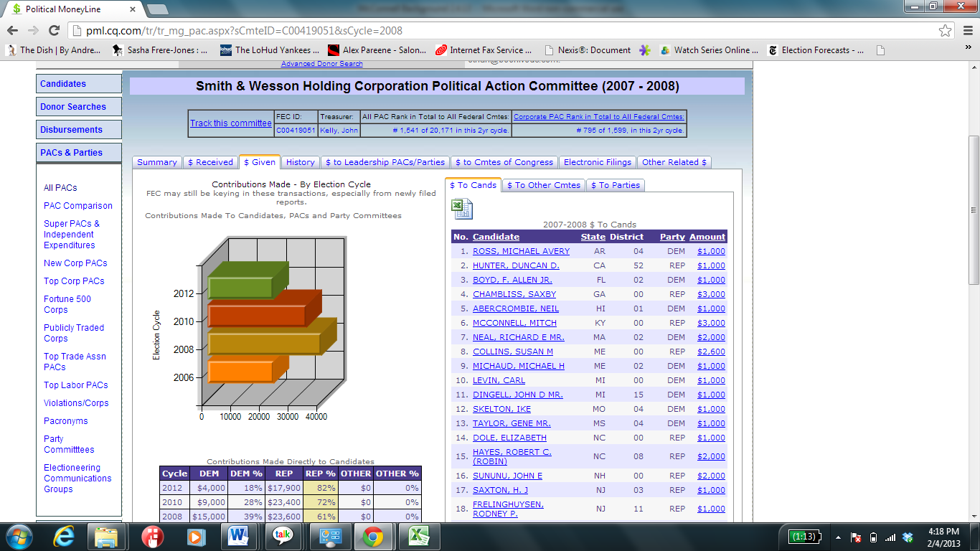Image resolution: width=980 pixels, height=551 pixels.
Task: Click Top Trade Assn PACs link
Action: 75,362
